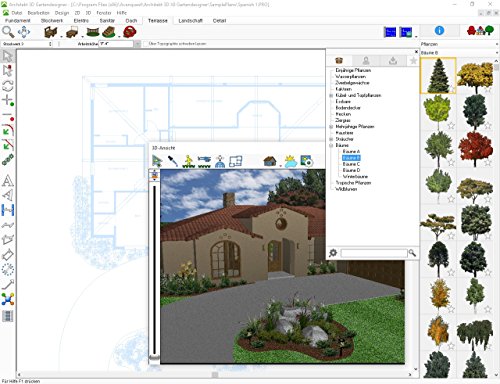This screenshot has height=384, width=500.
Task: Select the yellow autumn tree thumbnail
Action: [x=475, y=76]
